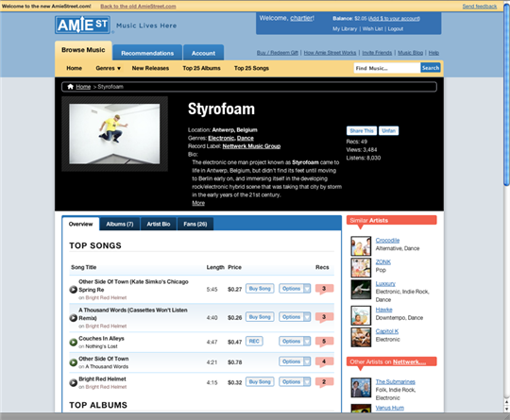Screen dimensions: 510x420
Task: Play A Thousand Words remix song
Action: click(73, 318)
